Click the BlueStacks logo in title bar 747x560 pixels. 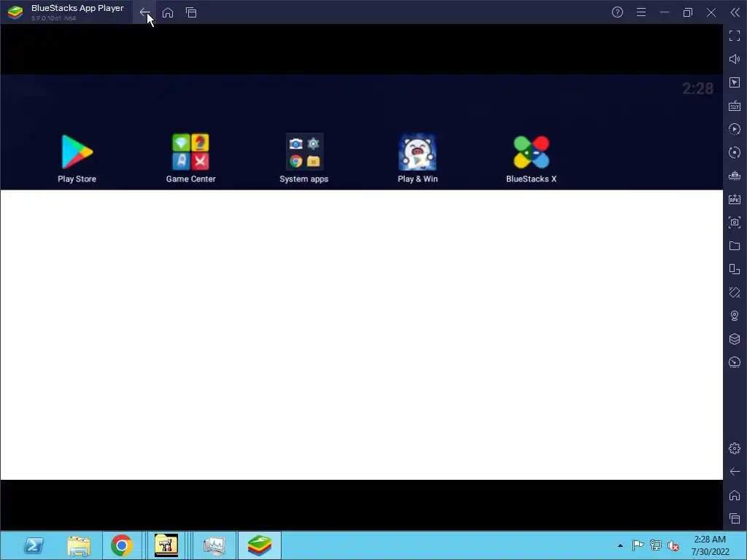click(15, 12)
